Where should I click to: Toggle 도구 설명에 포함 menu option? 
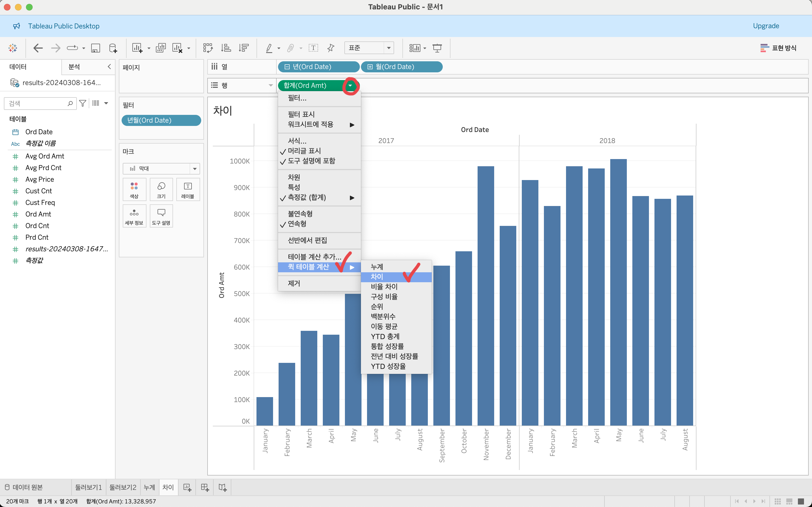tap(311, 161)
